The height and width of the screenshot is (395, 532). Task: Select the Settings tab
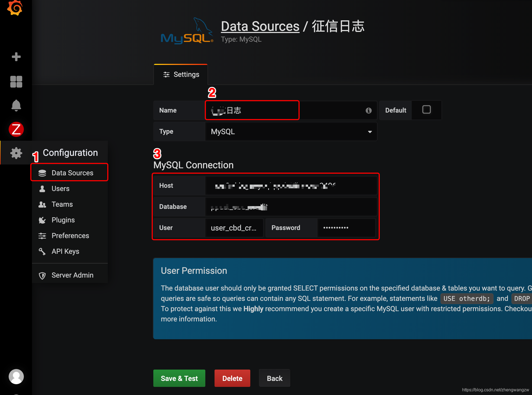coord(181,74)
